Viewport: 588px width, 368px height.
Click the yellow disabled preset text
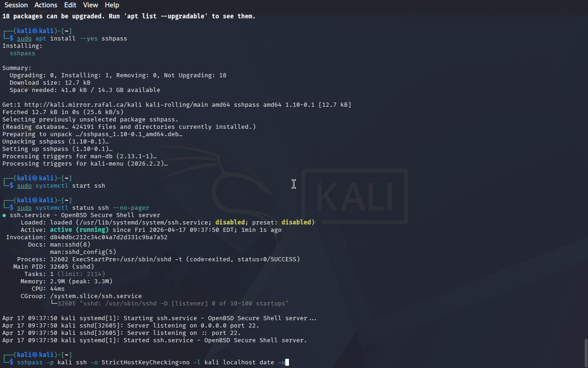[296, 223]
